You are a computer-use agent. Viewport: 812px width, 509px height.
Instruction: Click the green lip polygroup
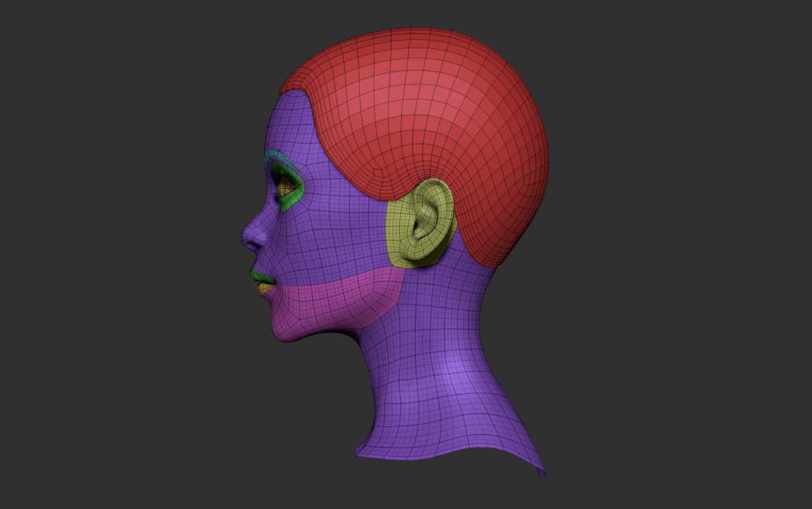tap(262, 276)
